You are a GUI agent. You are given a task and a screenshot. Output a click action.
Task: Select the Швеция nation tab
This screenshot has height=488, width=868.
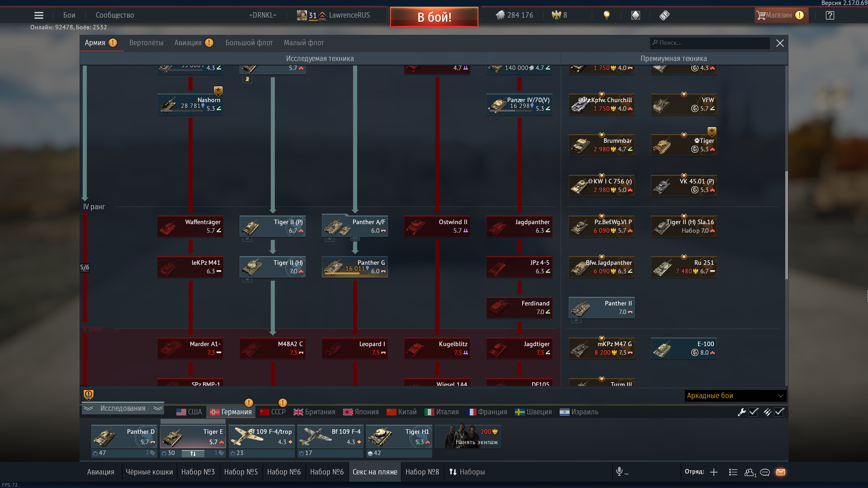(x=533, y=412)
